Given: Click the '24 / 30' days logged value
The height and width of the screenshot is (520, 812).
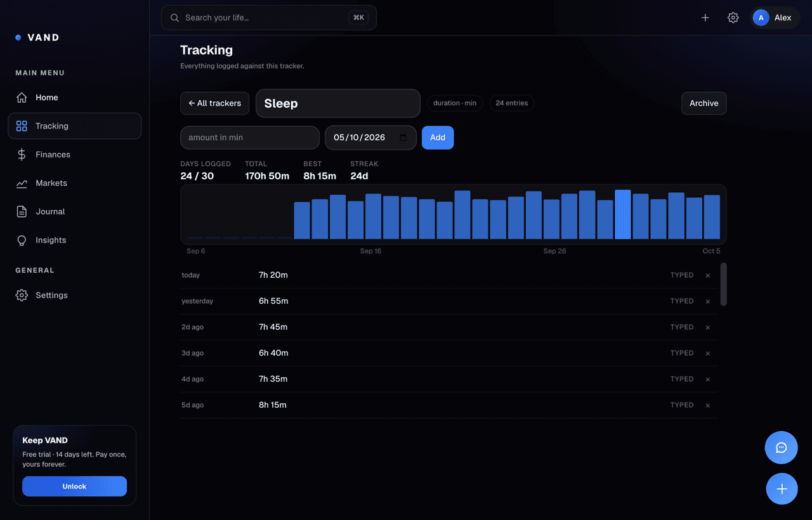Looking at the screenshot, I should [197, 176].
